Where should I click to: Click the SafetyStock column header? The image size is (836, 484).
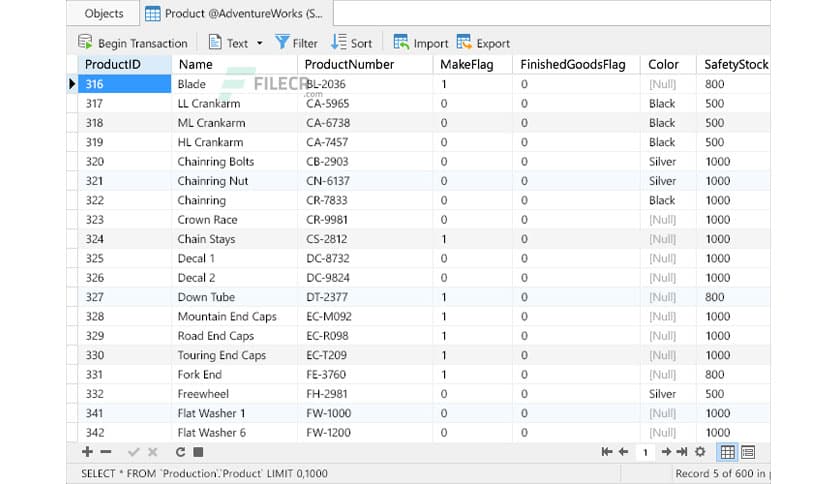(x=734, y=64)
